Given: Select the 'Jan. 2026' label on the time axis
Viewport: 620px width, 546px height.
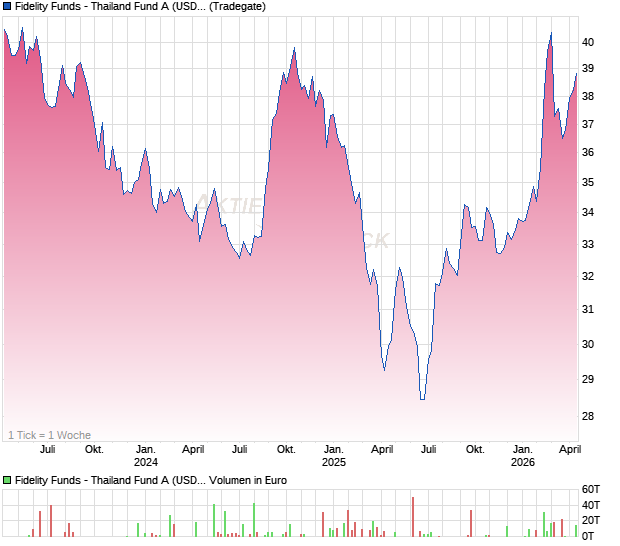Looking at the screenshot, I should click(x=523, y=456).
